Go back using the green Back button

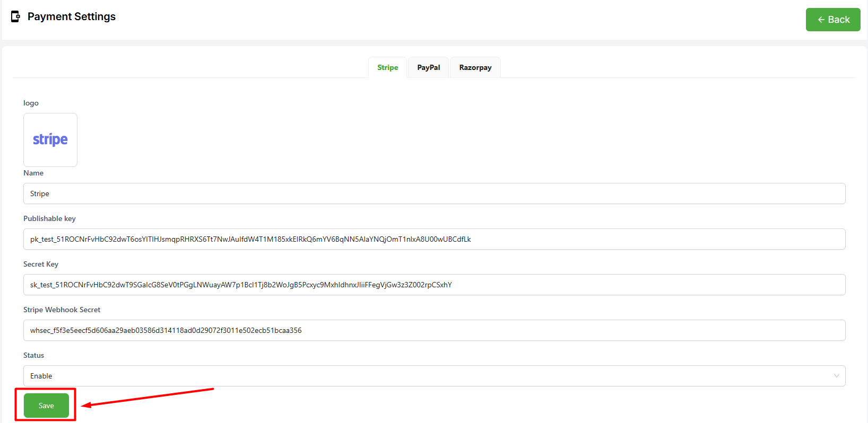coord(833,20)
